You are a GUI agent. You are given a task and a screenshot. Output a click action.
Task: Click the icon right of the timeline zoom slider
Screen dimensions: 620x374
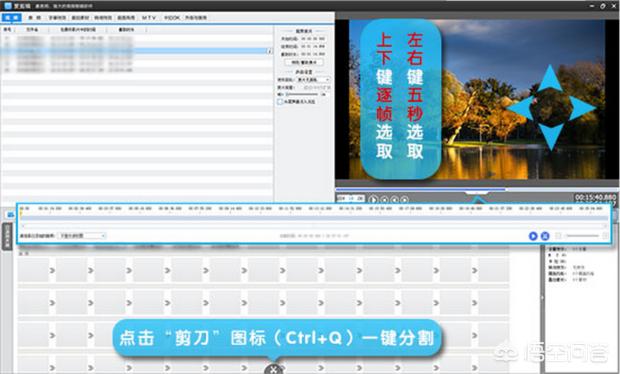[x=605, y=236]
